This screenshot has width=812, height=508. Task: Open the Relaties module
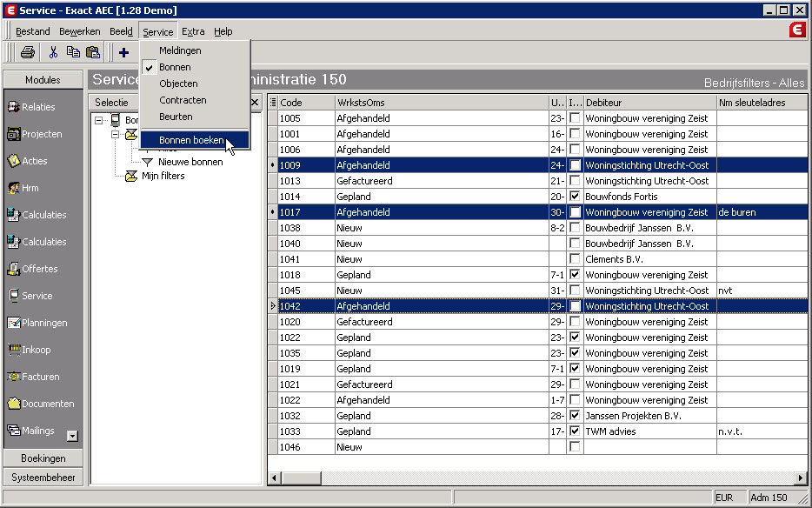pos(31,107)
